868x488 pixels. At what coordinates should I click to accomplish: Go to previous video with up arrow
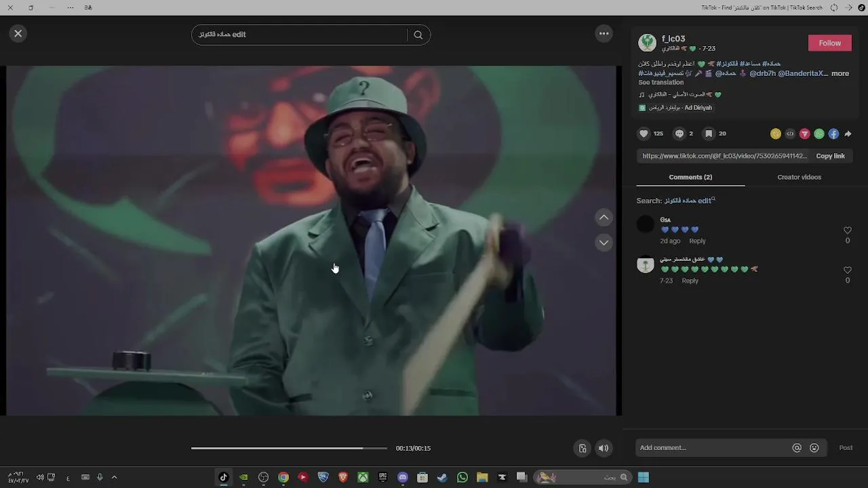point(604,218)
